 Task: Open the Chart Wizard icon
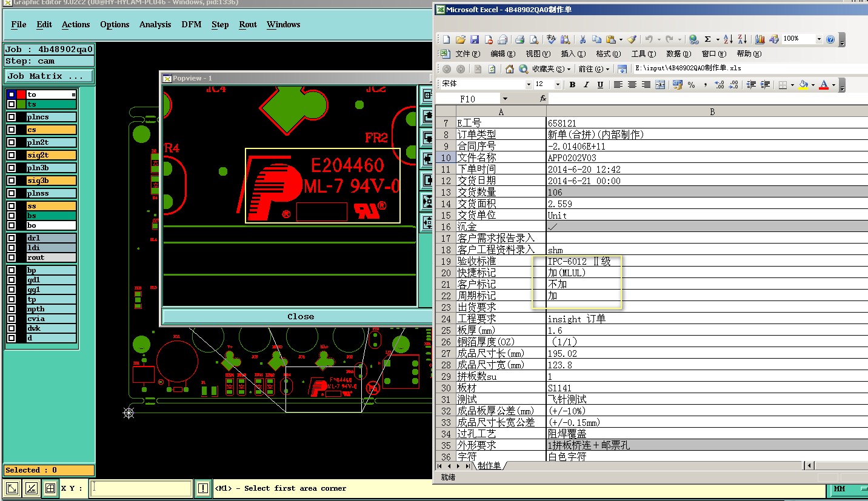click(760, 39)
